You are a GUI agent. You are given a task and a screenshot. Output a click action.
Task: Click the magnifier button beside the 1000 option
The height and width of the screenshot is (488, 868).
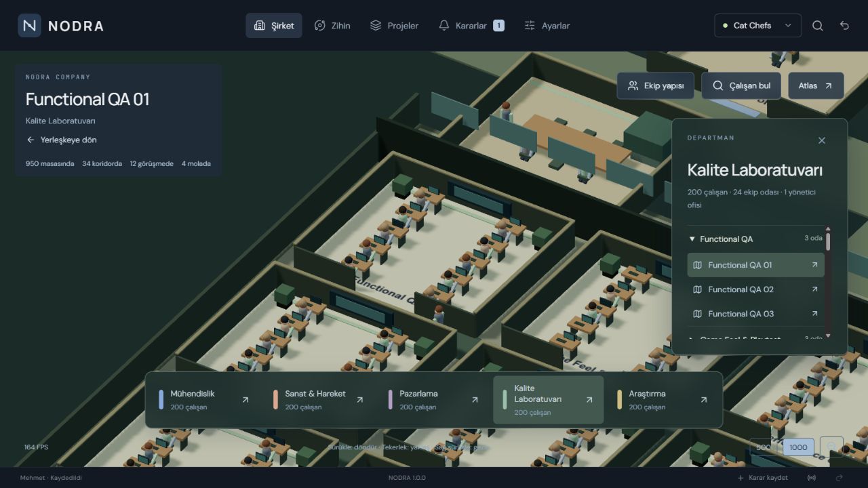click(831, 447)
